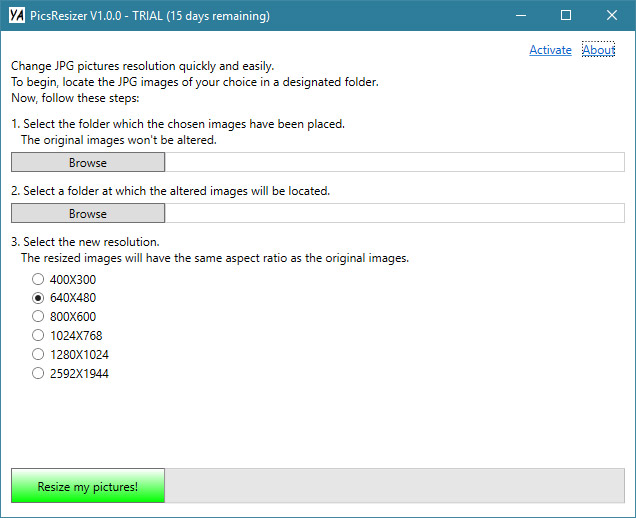Select the 400X300 resolution option
This screenshot has width=636, height=518.
[x=38, y=280]
